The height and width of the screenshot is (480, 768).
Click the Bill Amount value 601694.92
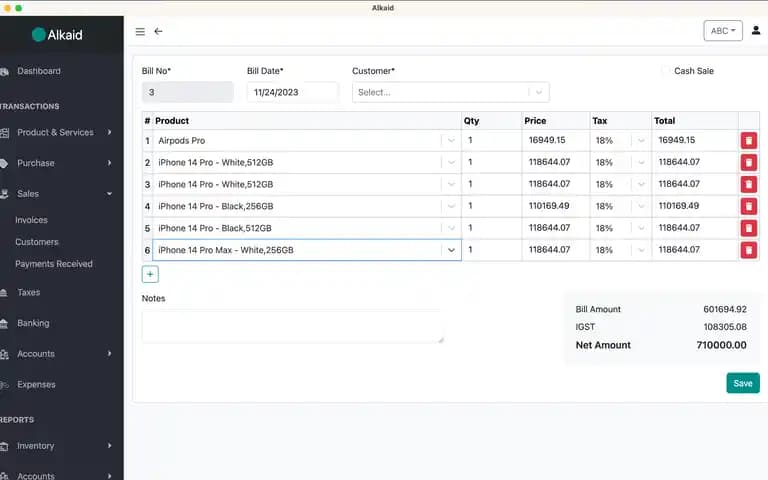pos(725,310)
